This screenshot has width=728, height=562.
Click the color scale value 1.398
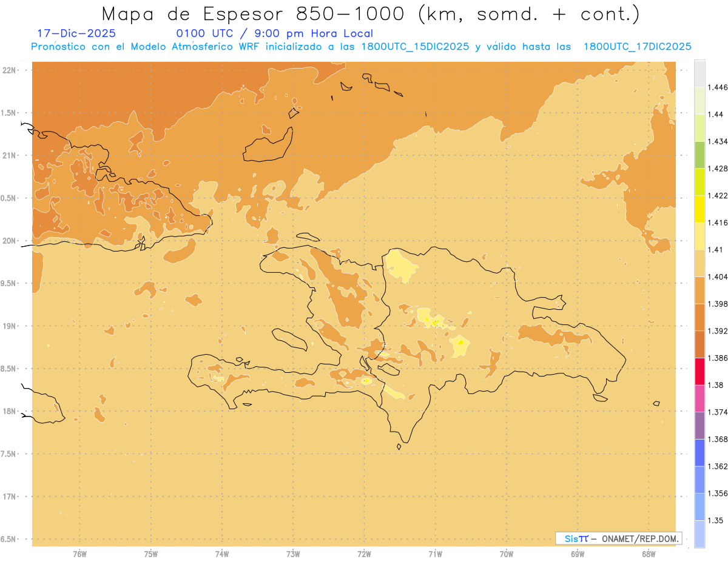(719, 304)
